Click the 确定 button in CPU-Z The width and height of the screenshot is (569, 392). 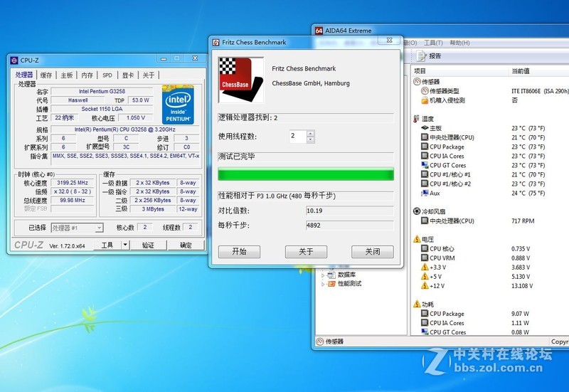coord(186,245)
